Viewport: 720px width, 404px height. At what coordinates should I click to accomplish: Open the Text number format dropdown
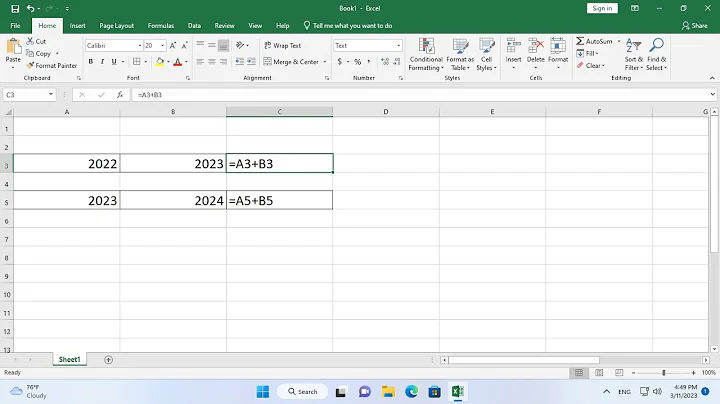pyautogui.click(x=398, y=45)
